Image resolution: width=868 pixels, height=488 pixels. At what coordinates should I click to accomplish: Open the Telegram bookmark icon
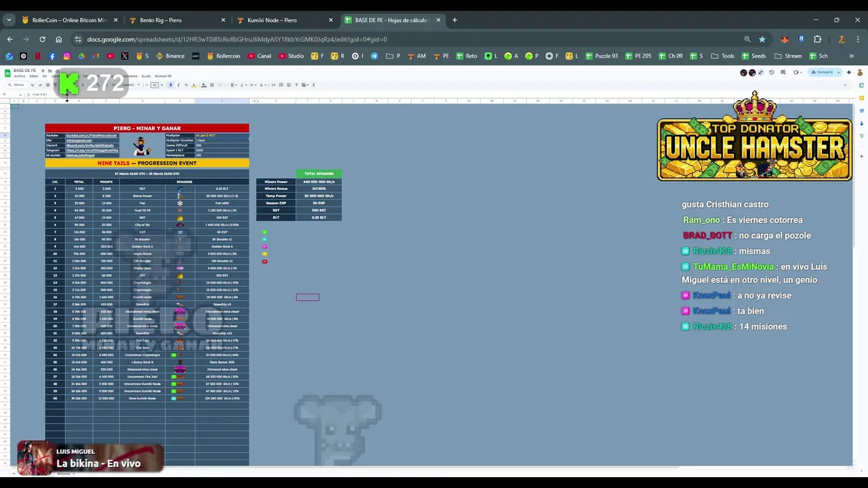point(374,56)
